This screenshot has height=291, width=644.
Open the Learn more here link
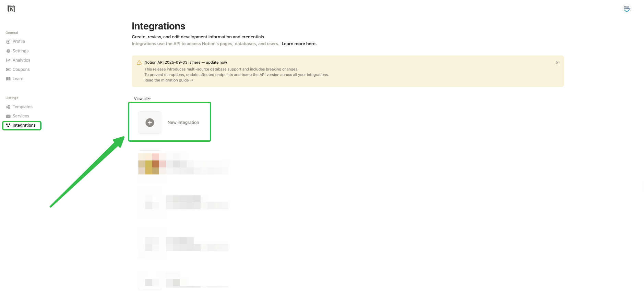(299, 44)
